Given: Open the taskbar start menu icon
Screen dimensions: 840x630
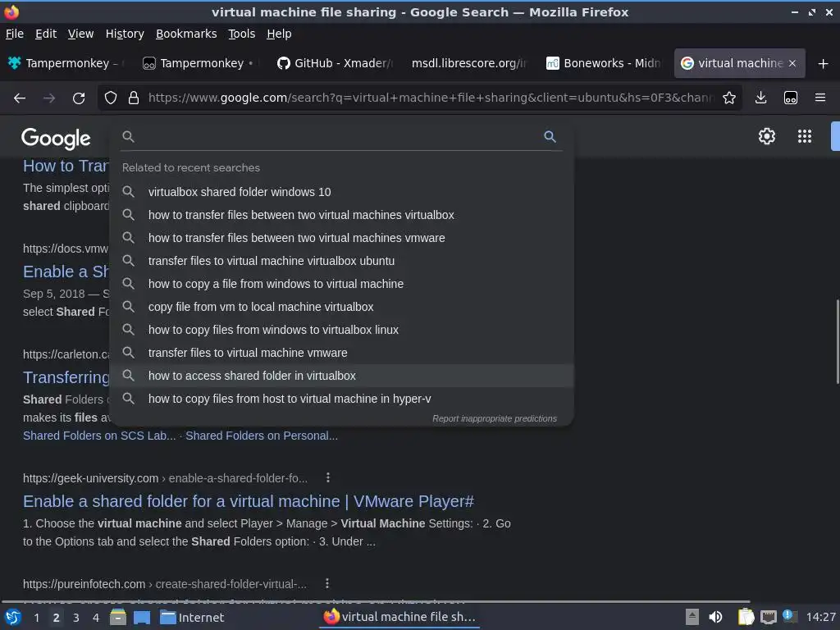Looking at the screenshot, I should [13, 617].
